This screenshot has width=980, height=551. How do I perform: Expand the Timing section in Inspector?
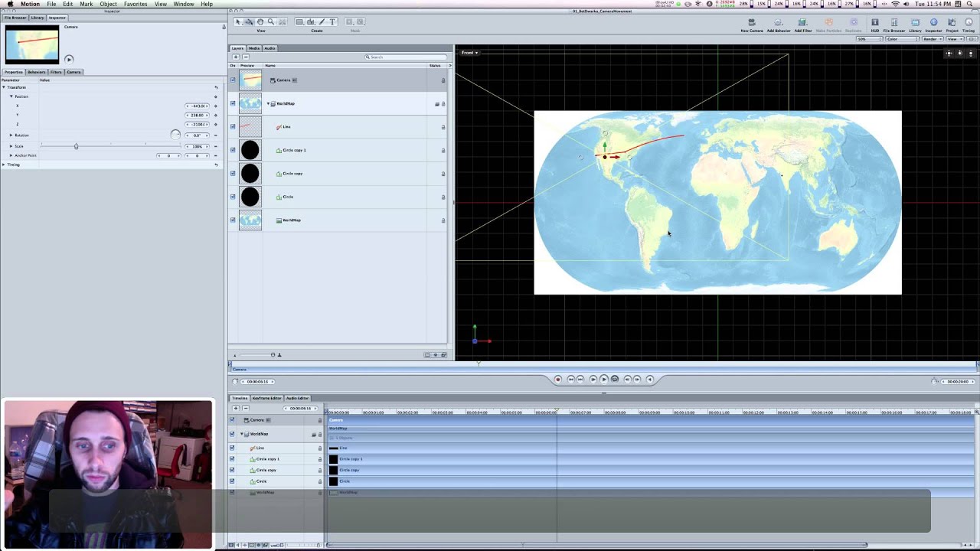click(4, 165)
